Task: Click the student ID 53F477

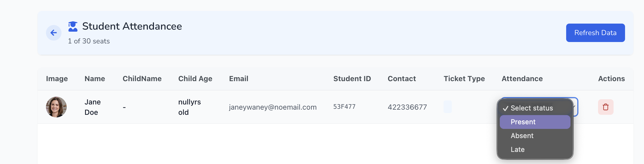Action: [x=344, y=107]
